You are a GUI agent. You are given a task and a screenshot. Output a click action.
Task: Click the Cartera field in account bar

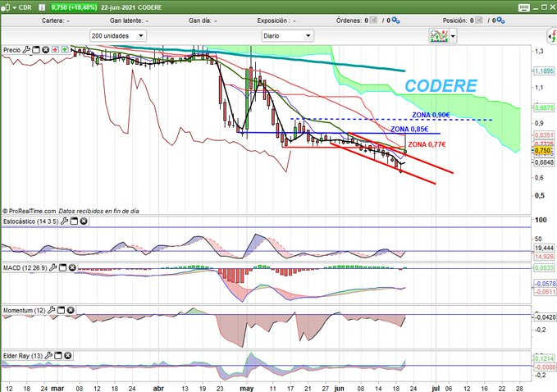56,21
